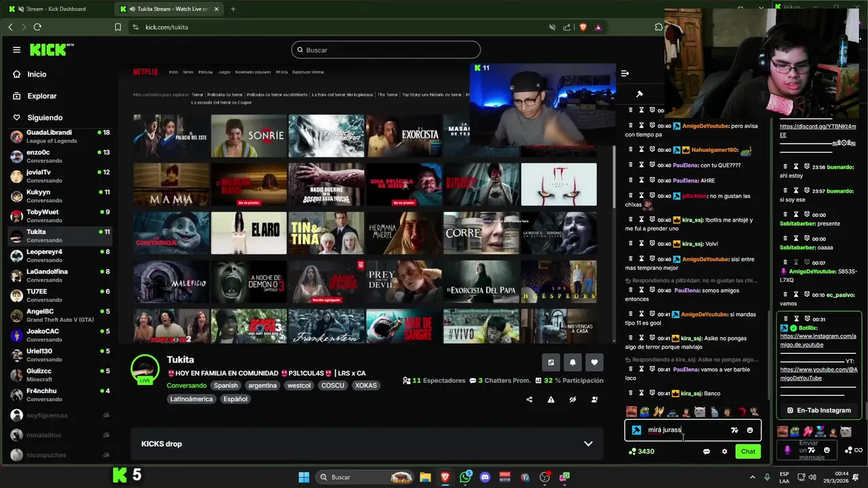Open the pinned message pin icon

click(x=639, y=94)
